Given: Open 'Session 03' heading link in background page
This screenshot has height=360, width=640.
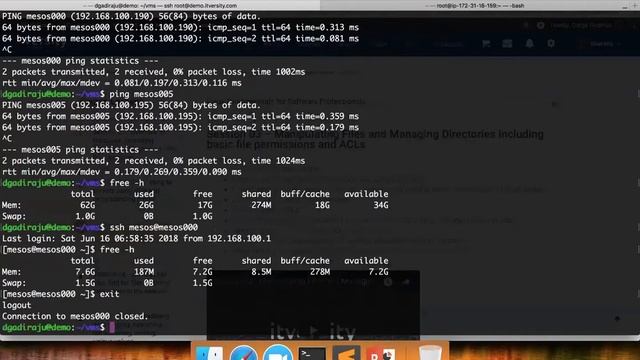Looking at the screenshot, I should pos(375,139).
